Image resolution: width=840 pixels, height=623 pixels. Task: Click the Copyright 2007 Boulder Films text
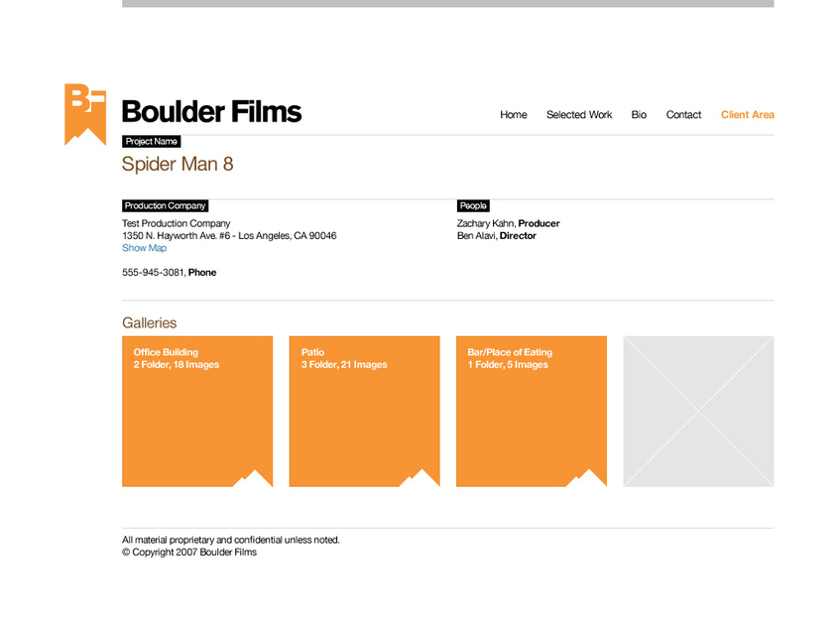(x=188, y=552)
